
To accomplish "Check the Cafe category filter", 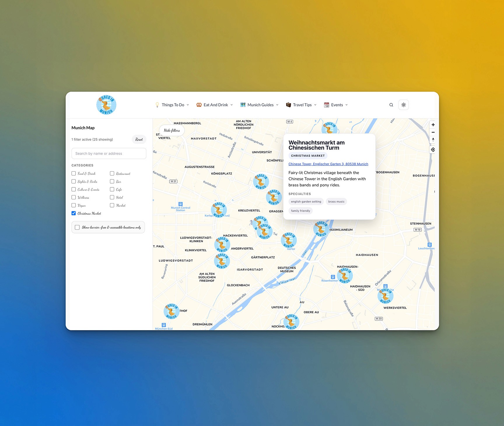I will click(x=112, y=189).
